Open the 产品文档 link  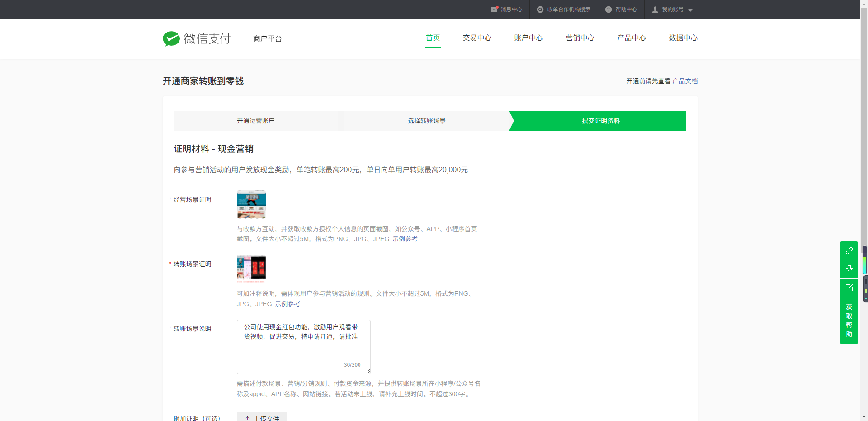tap(685, 81)
